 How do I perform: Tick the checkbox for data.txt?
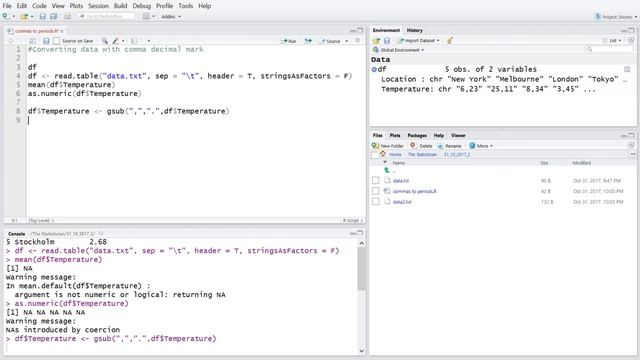[376, 180]
